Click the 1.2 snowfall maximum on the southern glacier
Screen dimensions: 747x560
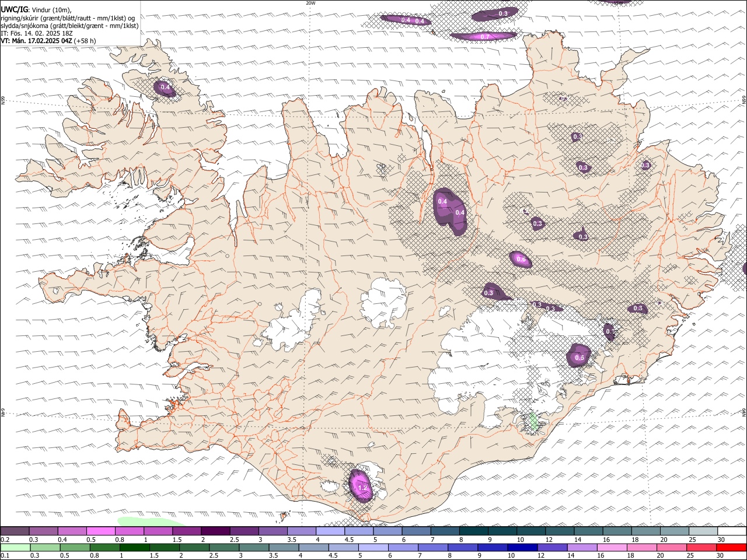coord(362,487)
